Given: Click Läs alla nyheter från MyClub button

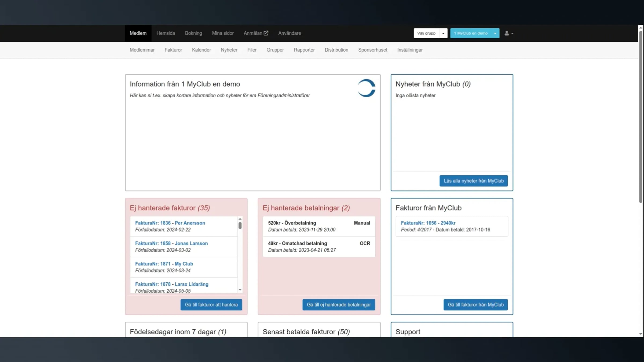Looking at the screenshot, I should [474, 181].
